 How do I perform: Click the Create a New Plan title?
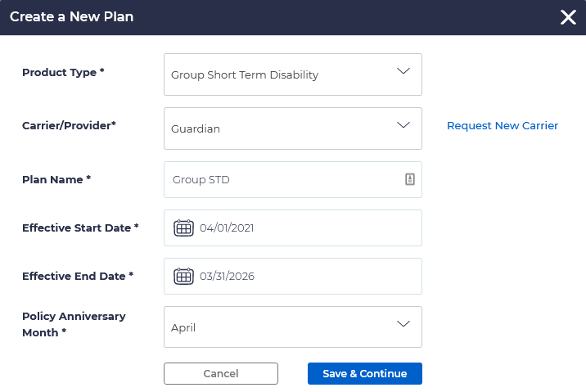[x=71, y=16]
